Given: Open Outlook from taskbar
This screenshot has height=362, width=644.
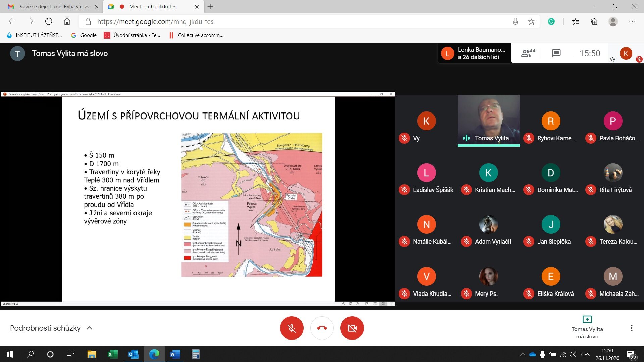Looking at the screenshot, I should pyautogui.click(x=133, y=354).
